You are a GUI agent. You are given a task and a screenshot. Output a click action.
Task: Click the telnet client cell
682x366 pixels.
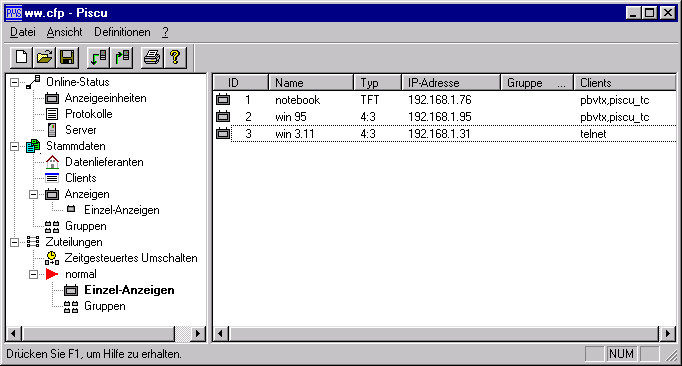coord(593,134)
